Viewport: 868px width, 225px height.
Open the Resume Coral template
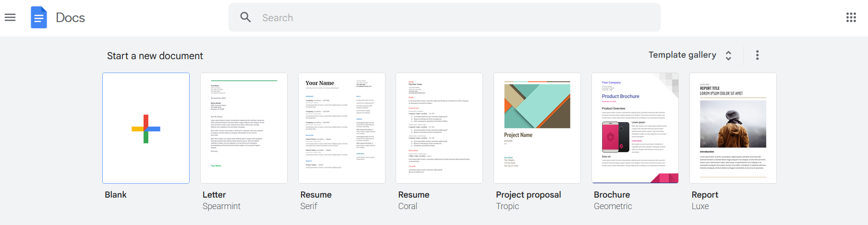[439, 128]
